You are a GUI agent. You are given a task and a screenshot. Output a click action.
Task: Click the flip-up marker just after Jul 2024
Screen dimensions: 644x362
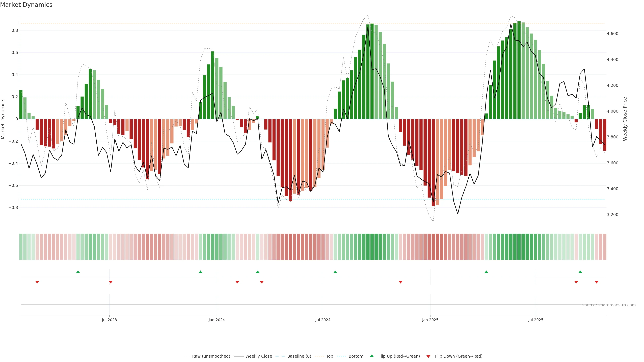click(335, 272)
